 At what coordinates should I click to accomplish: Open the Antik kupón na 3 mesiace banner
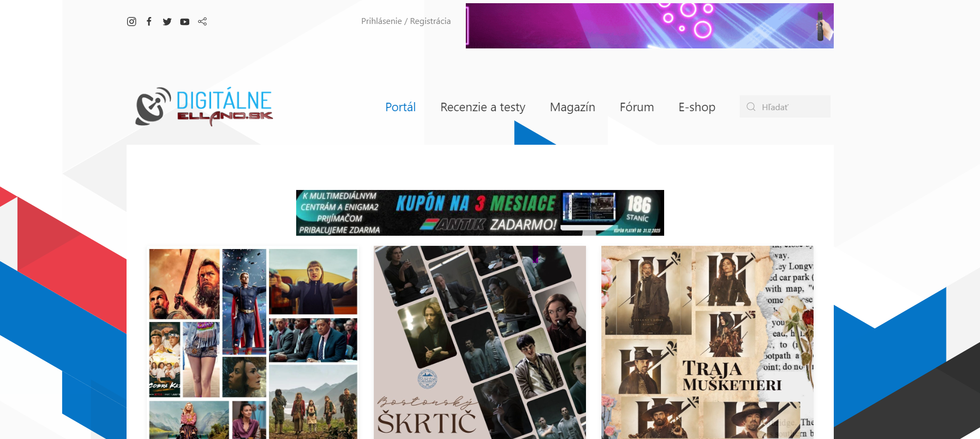click(480, 213)
